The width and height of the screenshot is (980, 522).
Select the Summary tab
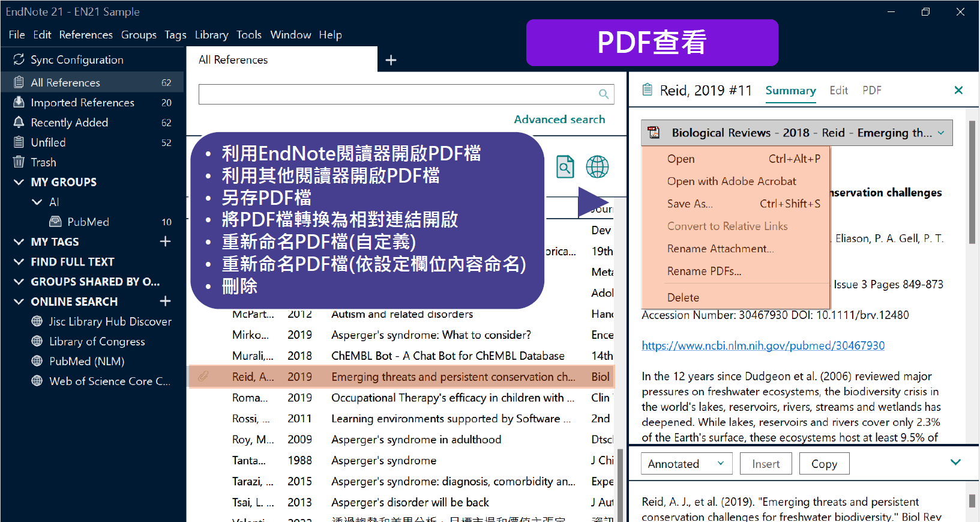790,90
